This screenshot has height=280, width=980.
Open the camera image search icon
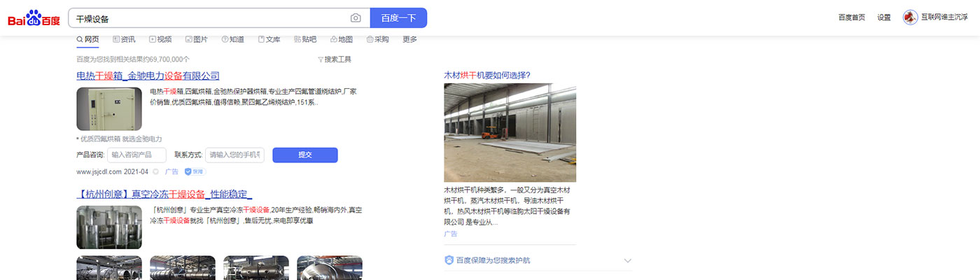click(356, 18)
